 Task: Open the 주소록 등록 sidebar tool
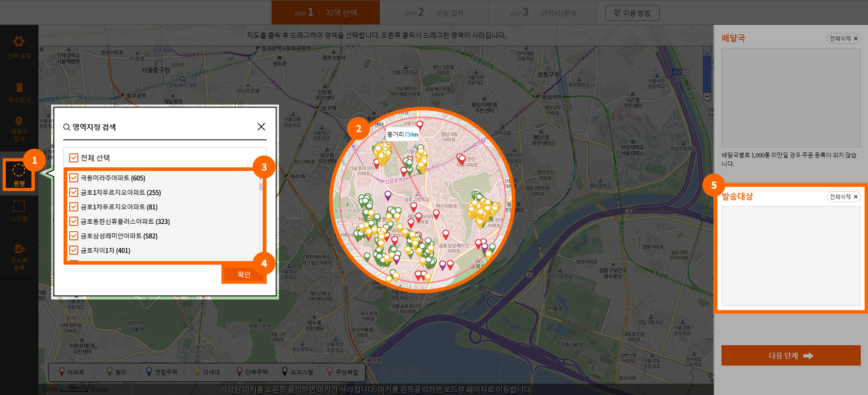[19, 257]
